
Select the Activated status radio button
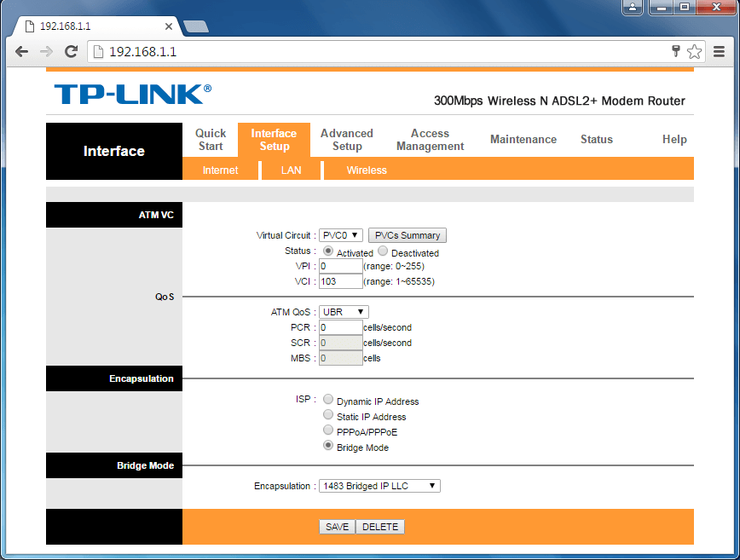click(328, 251)
